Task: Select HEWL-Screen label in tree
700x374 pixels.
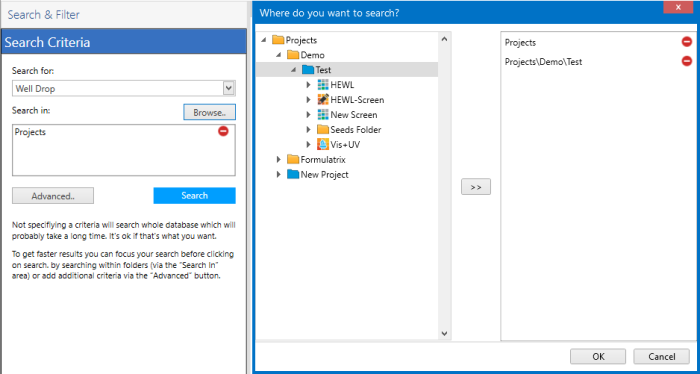Action: [x=357, y=100]
